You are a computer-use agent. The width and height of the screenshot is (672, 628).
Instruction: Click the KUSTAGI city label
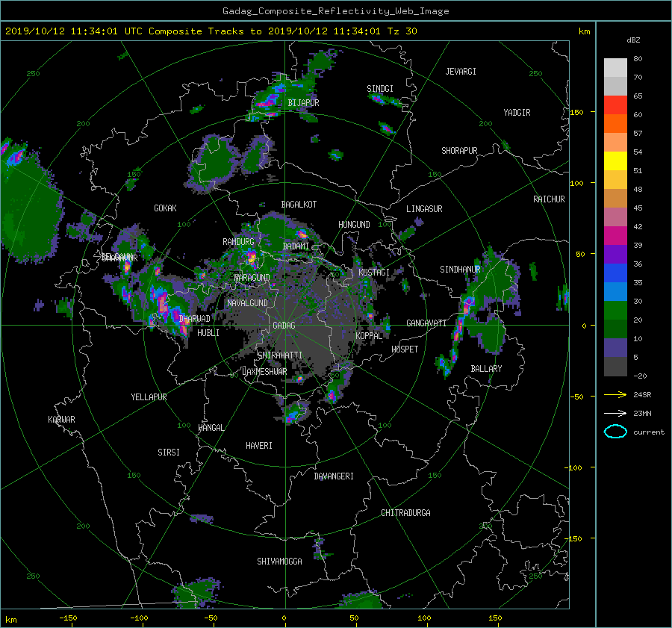(374, 273)
